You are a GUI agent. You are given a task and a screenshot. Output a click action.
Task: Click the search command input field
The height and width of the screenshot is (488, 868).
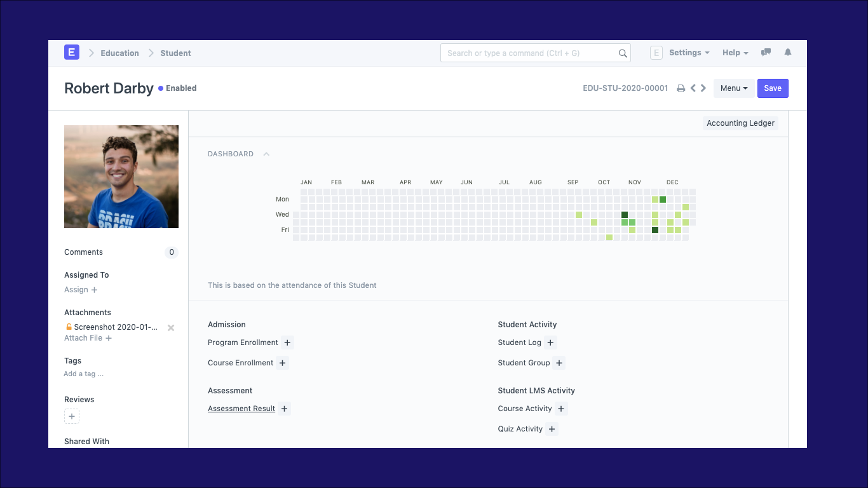[x=536, y=53]
